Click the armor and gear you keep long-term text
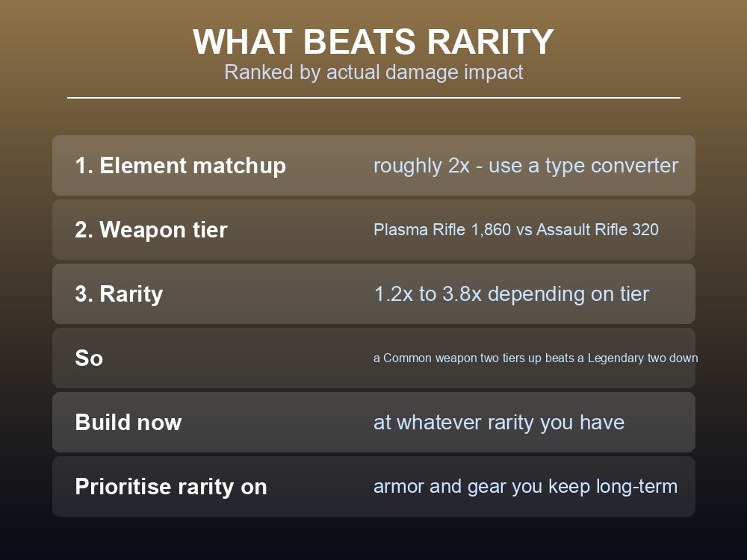747x560 pixels. [525, 487]
